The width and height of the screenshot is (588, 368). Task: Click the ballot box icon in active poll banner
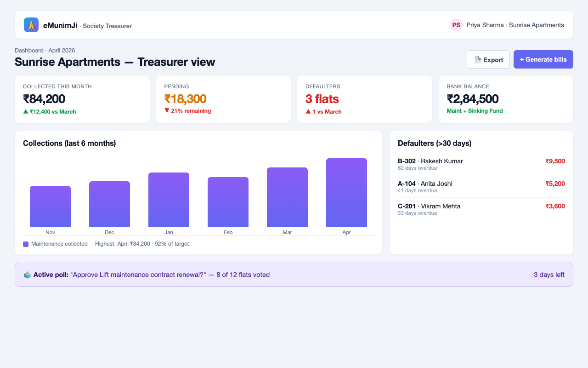pyautogui.click(x=28, y=275)
